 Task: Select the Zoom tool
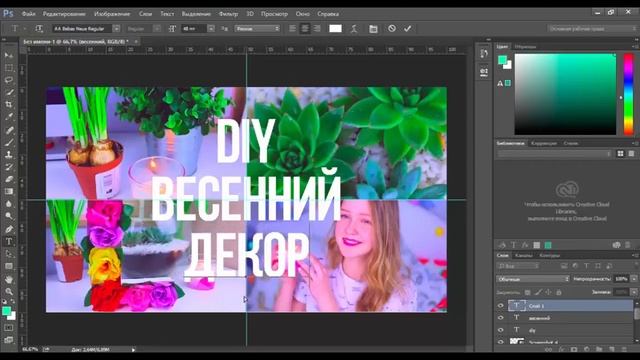pyautogui.click(x=9, y=291)
